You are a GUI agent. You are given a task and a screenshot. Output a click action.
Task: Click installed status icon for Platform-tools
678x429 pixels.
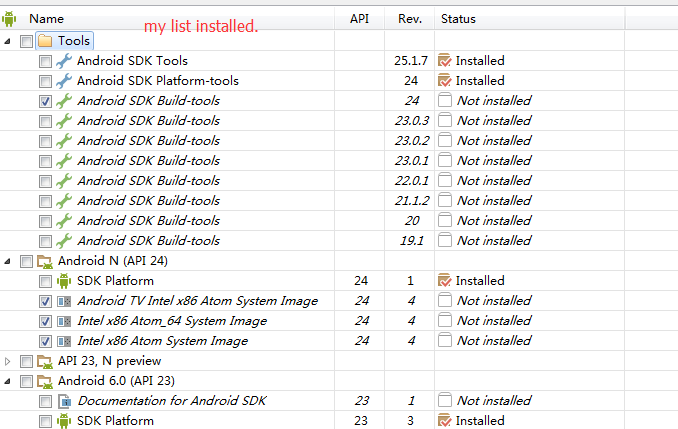(445, 81)
